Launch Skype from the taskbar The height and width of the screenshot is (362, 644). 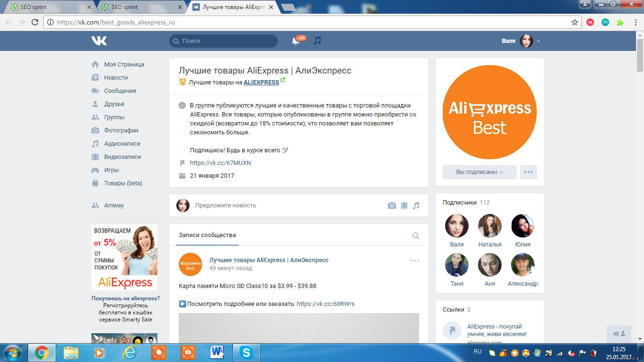click(x=246, y=352)
